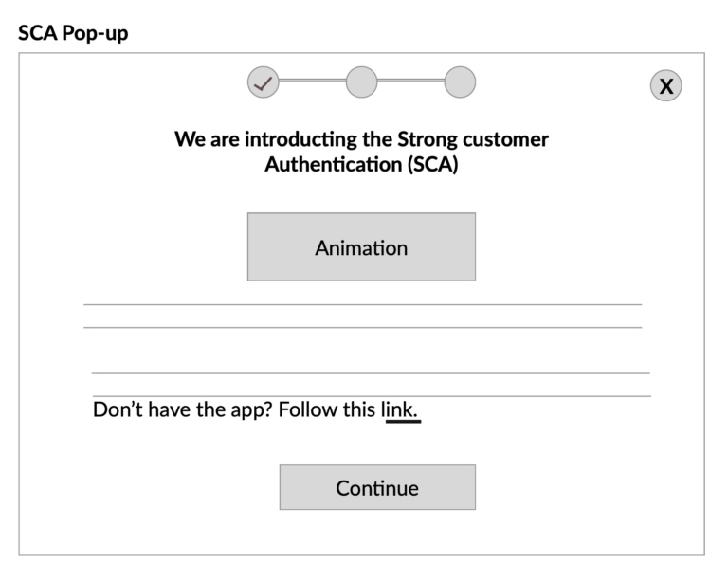Viewport: 728px width, 581px height.
Task: Select the third step circle in progress indicator
Action: pos(460,82)
